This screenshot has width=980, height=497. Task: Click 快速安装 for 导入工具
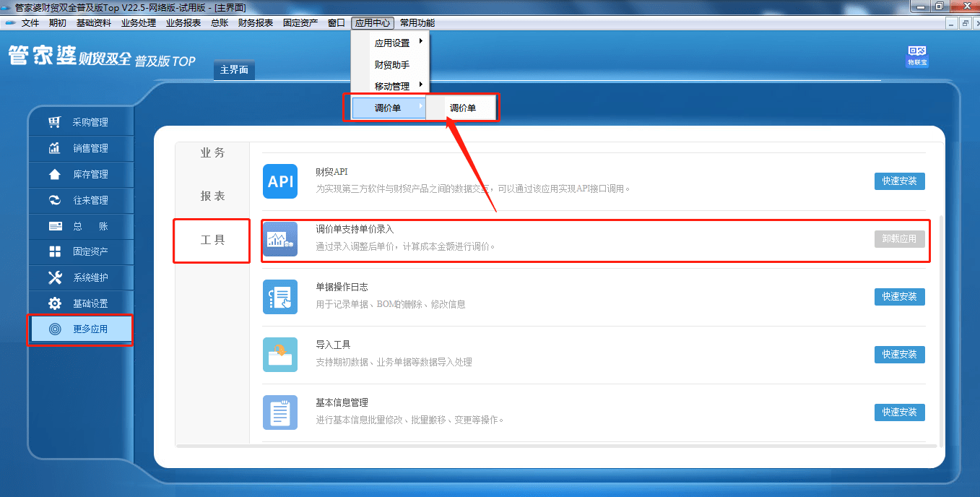tap(899, 355)
